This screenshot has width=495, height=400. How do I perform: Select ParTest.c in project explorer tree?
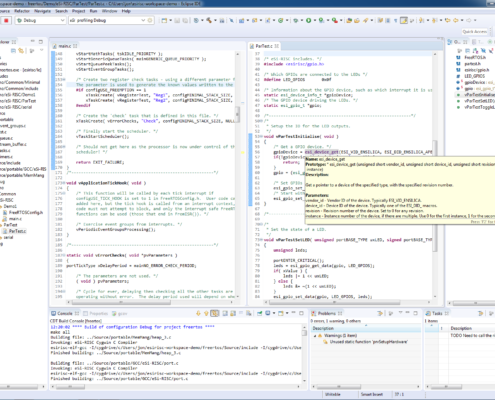coord(15,231)
